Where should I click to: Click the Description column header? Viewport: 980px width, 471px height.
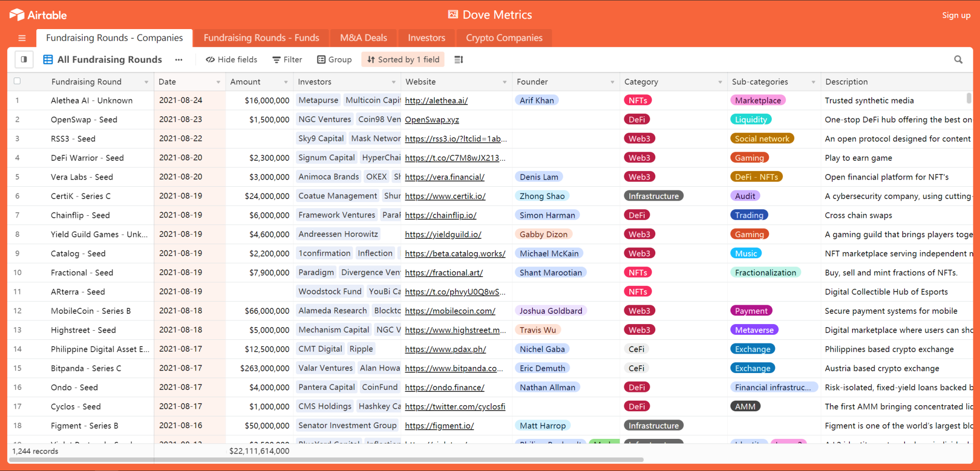[897, 82]
